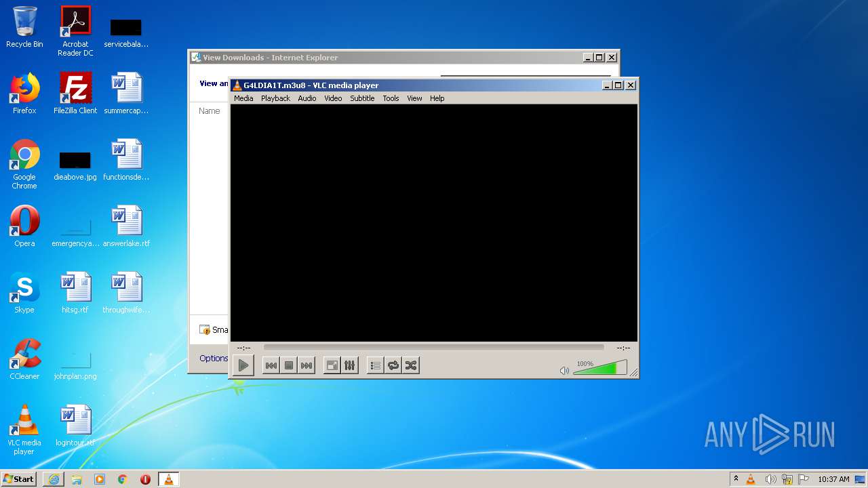The height and width of the screenshot is (488, 868).
Task: Select the emergencya file on desktop
Action: 75,232
